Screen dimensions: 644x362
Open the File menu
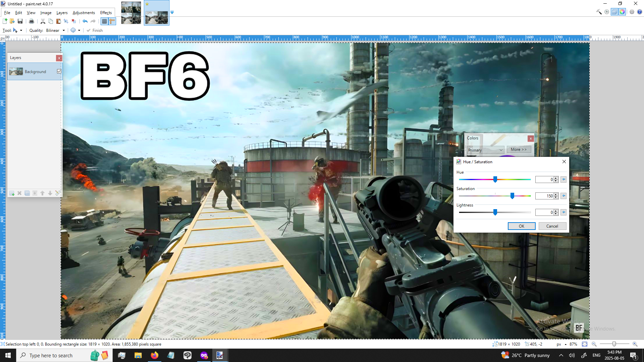(7, 13)
